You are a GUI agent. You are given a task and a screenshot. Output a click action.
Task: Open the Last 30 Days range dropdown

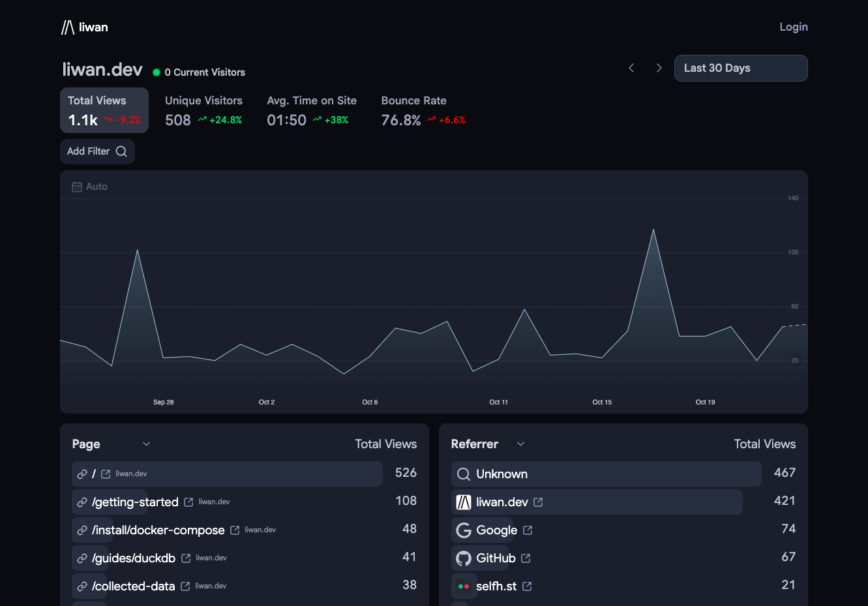coord(741,68)
